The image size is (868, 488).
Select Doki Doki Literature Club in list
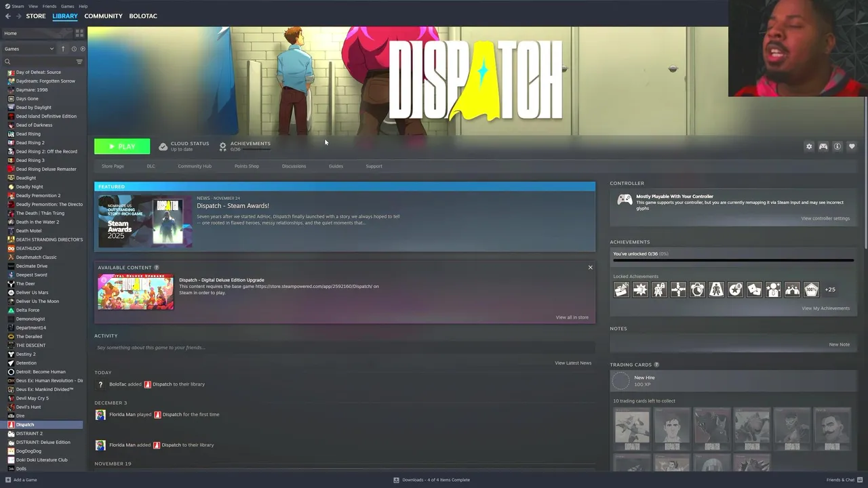[x=45, y=460]
